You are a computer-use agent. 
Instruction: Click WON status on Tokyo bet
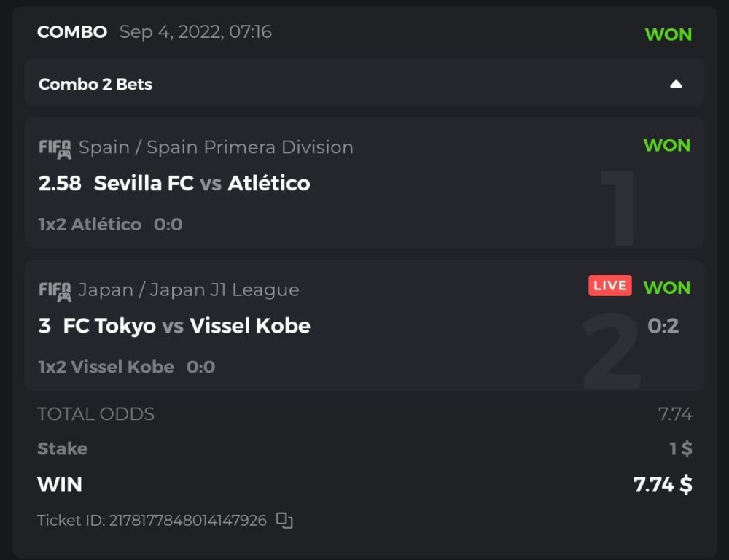click(x=666, y=287)
